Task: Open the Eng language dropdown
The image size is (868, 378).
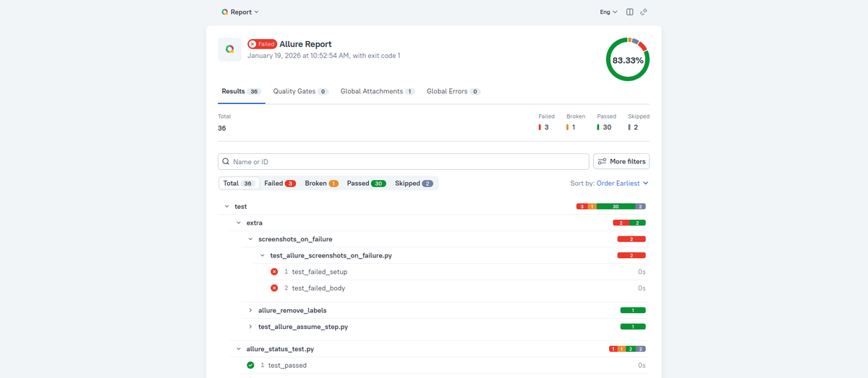Action: pos(608,12)
